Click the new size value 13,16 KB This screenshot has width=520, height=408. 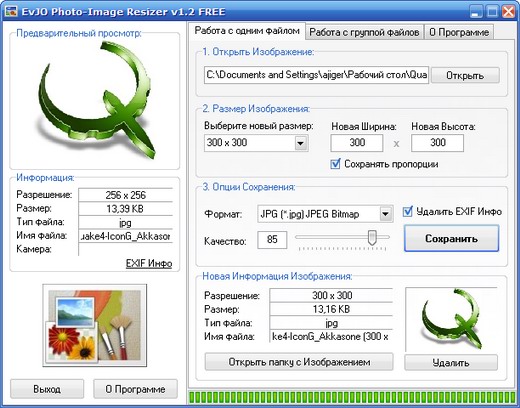(331, 309)
